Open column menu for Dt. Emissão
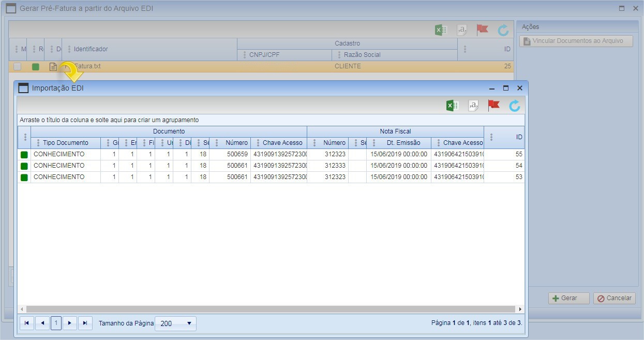This screenshot has height=340, width=644. pyautogui.click(x=374, y=143)
